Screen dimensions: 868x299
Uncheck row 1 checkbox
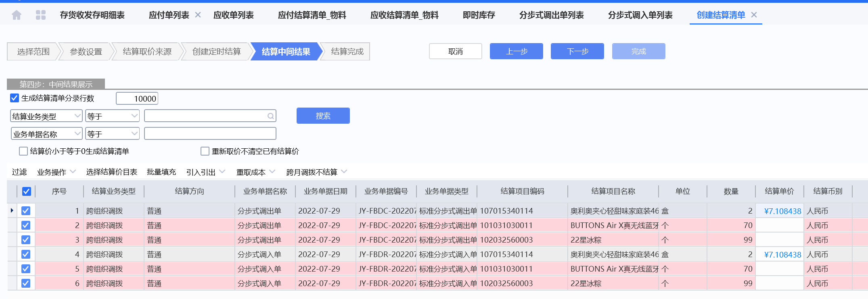(26, 211)
